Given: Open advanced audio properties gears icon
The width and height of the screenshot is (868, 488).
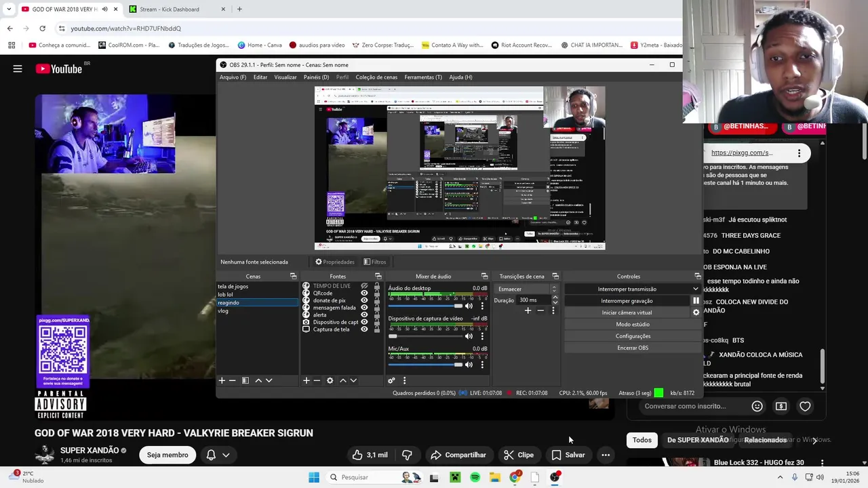Looking at the screenshot, I should click(x=391, y=380).
